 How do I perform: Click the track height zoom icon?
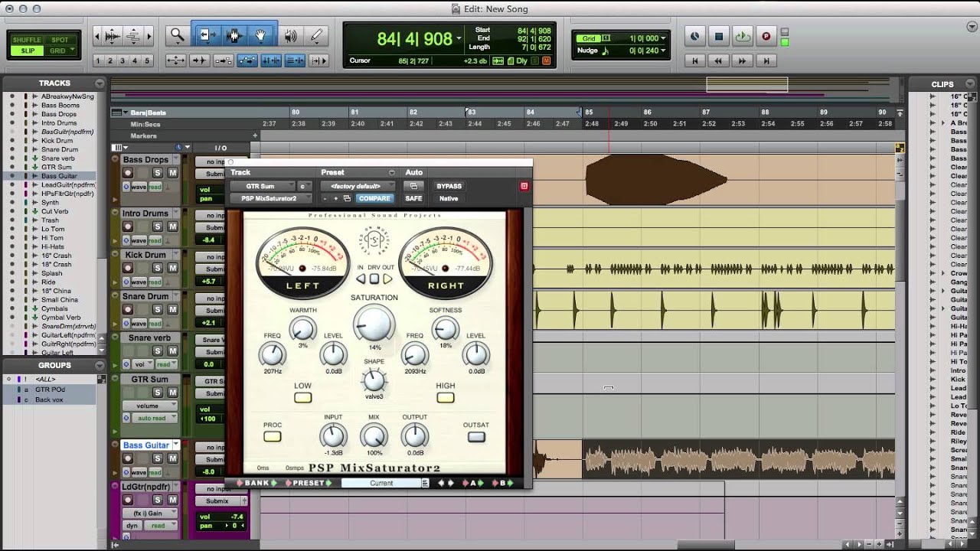coord(132,35)
